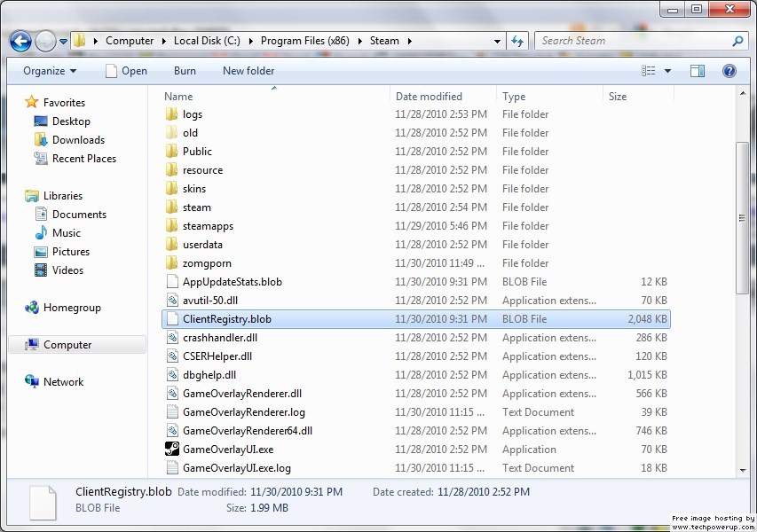Select the AppUpdateStats.blob file icon
This screenshot has width=757, height=532.
pyautogui.click(x=172, y=282)
